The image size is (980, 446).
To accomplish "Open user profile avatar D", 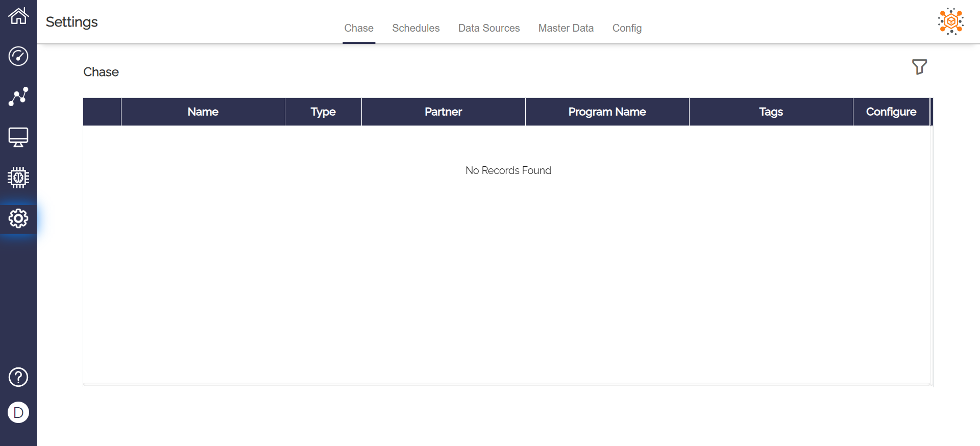I will (x=18, y=412).
